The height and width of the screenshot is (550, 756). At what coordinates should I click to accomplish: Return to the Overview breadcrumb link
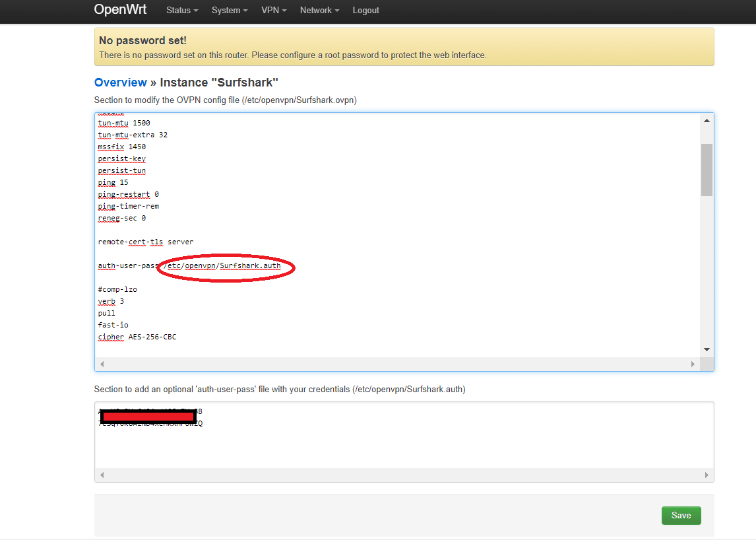point(121,83)
